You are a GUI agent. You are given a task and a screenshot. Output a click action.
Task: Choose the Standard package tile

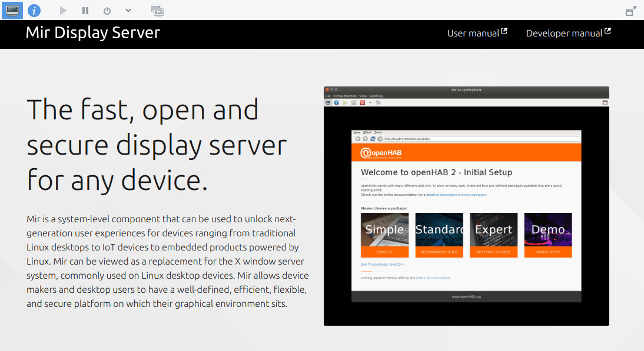[x=439, y=235]
